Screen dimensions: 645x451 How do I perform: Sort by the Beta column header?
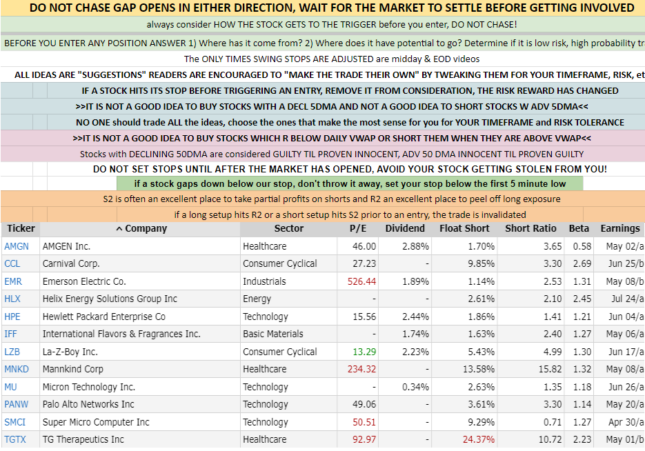(579, 229)
